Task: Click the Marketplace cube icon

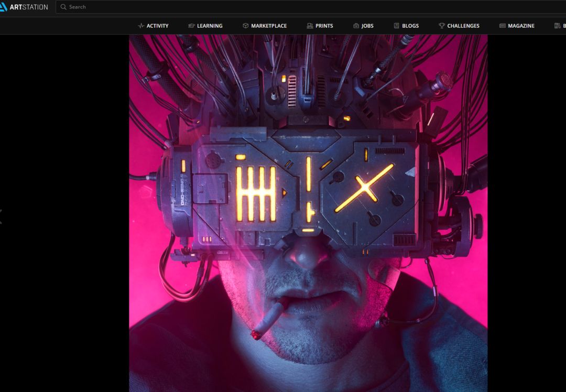Action: (x=245, y=26)
